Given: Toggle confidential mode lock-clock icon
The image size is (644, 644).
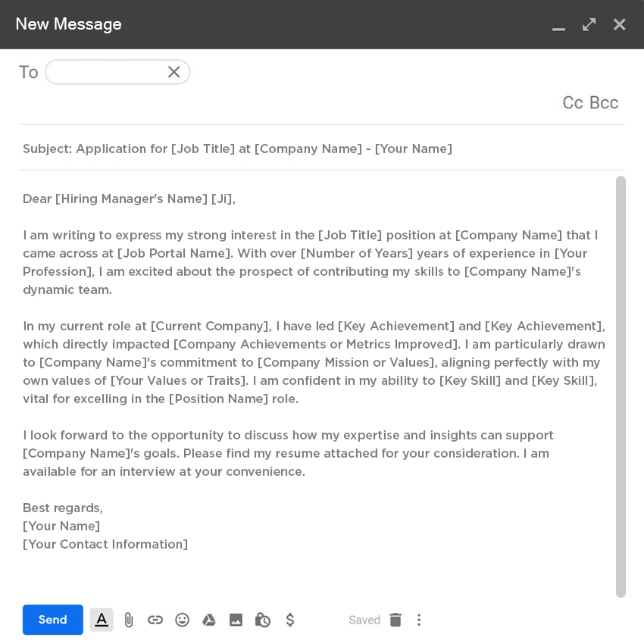Looking at the screenshot, I should tap(263, 620).
